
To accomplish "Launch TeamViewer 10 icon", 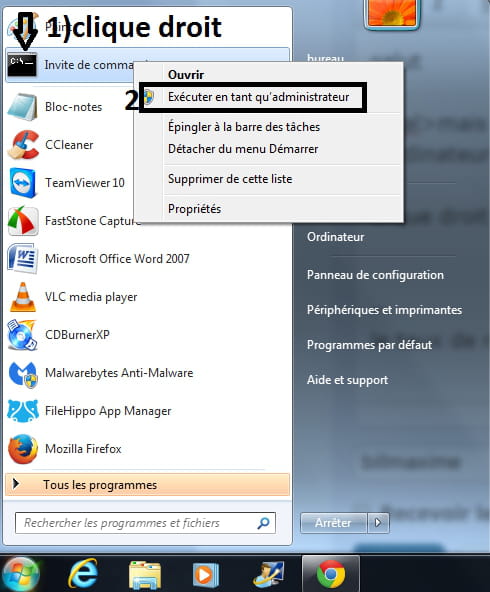I will 23,183.
